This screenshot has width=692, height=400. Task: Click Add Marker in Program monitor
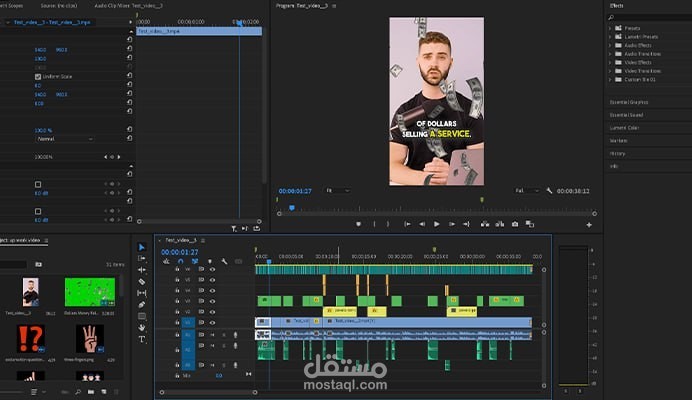[x=358, y=224]
